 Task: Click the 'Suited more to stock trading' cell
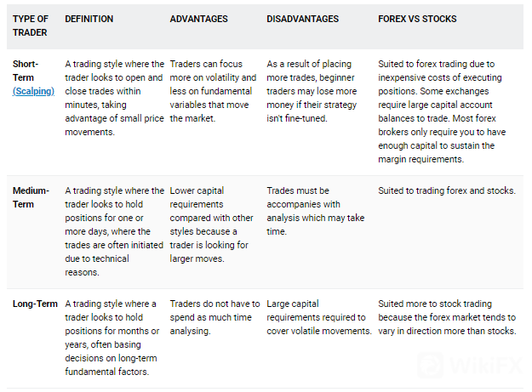tap(447, 317)
